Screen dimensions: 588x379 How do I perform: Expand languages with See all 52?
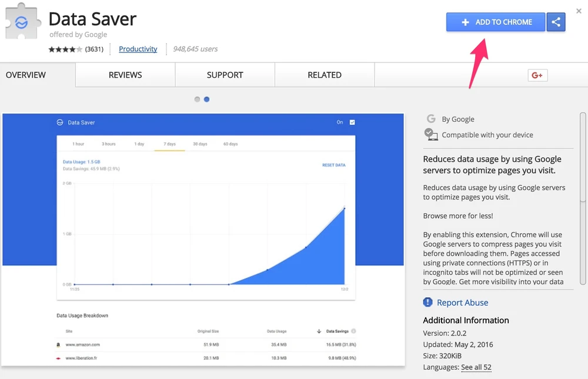(476, 367)
